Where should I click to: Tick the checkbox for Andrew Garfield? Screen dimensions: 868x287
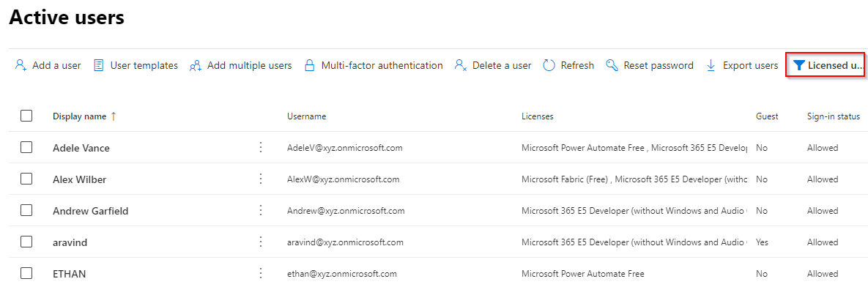(x=26, y=210)
